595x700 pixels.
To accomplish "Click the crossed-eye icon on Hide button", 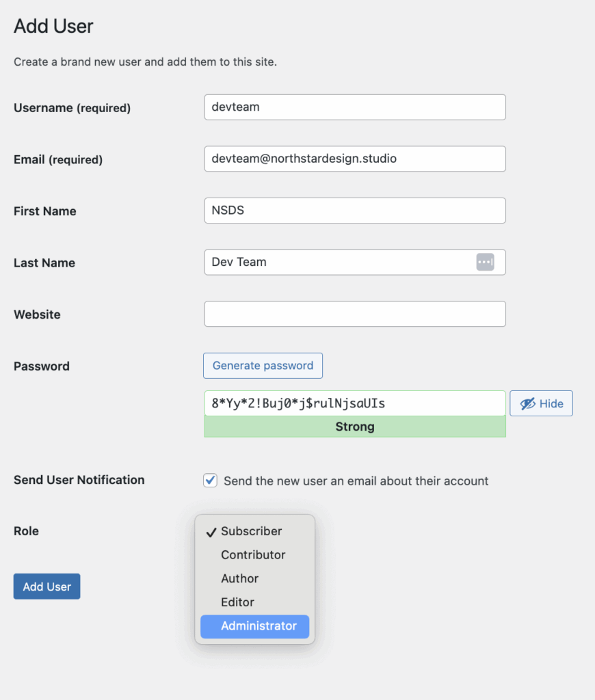I will 527,403.
